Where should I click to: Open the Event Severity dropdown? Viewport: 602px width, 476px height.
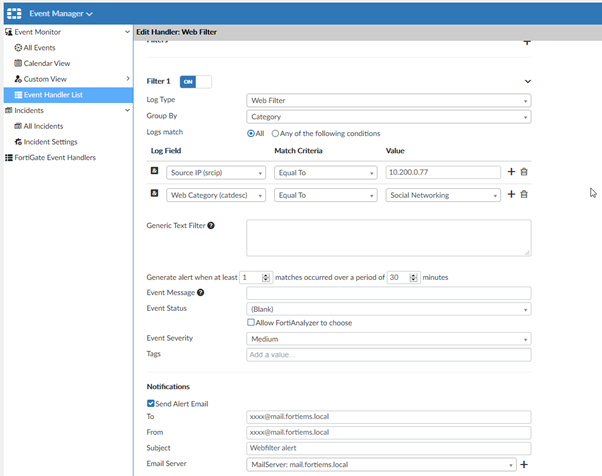pyautogui.click(x=388, y=339)
